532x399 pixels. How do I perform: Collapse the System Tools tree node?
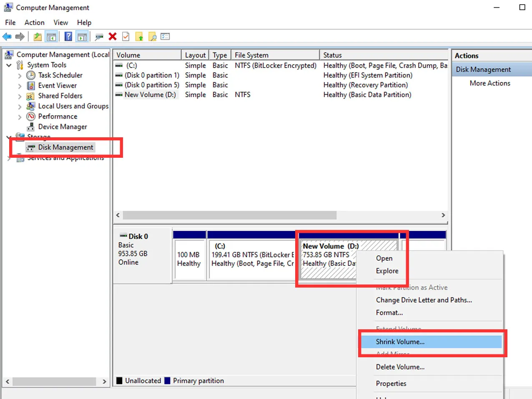pyautogui.click(x=9, y=65)
